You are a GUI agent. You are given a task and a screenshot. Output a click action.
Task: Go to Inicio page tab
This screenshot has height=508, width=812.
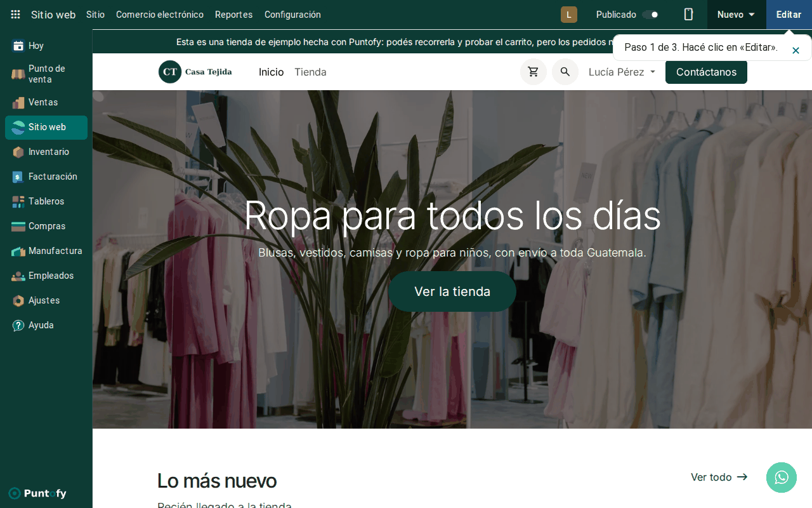click(272, 72)
